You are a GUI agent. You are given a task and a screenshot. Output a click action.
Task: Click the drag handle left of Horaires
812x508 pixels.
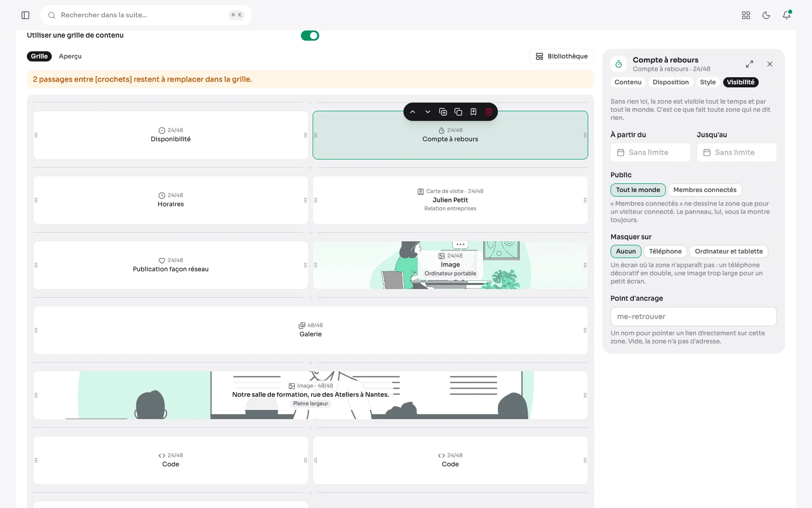[36, 200]
